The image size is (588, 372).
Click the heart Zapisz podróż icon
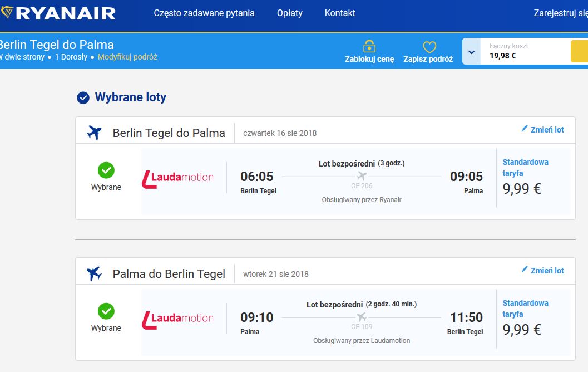(429, 47)
